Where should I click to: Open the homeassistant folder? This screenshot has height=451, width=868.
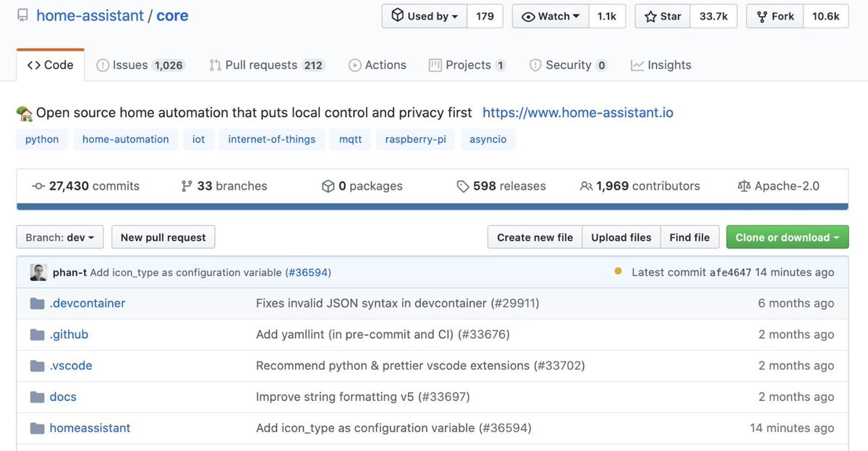click(x=90, y=428)
